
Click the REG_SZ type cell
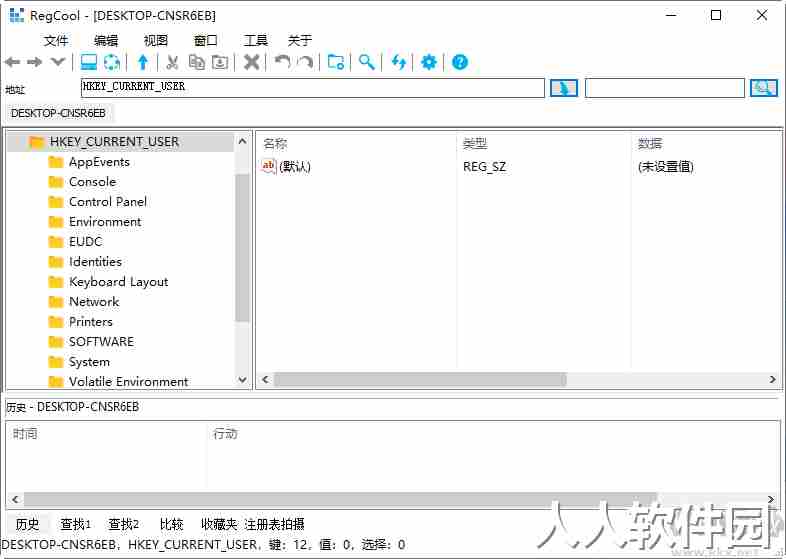pyautogui.click(x=484, y=166)
